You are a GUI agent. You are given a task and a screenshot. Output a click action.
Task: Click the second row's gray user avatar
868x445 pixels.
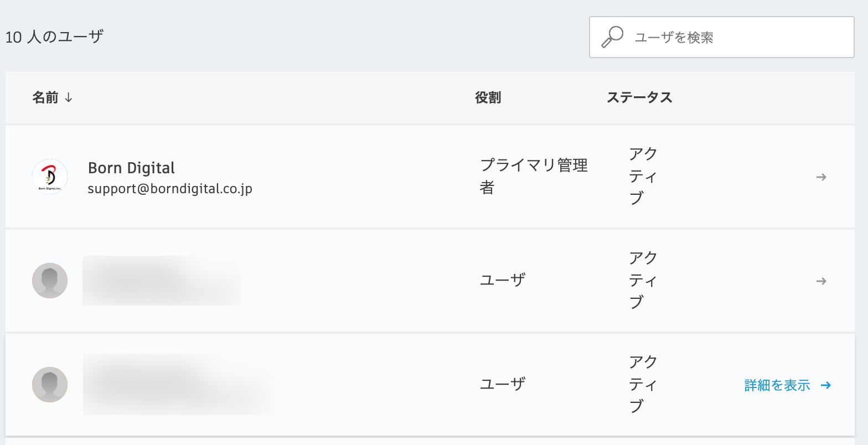(x=50, y=281)
